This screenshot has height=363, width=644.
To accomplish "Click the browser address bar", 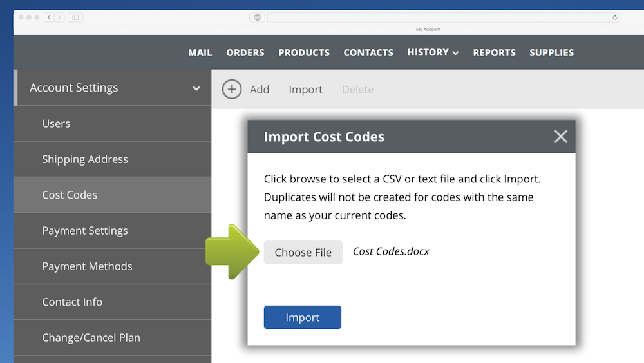I will 444,17.
